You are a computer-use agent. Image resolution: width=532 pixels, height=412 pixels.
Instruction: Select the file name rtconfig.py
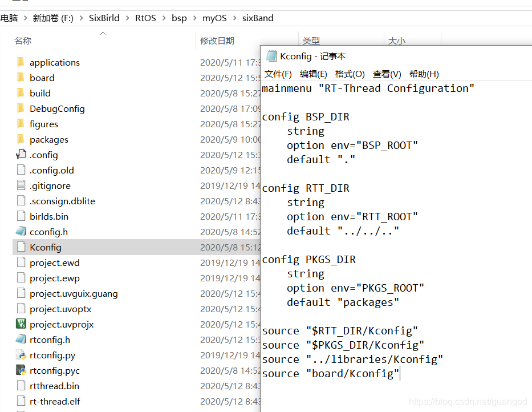click(x=52, y=356)
